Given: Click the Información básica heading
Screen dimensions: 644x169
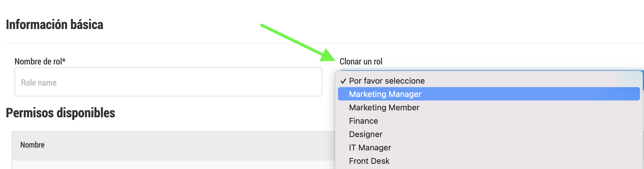Looking at the screenshot, I should click(55, 25).
